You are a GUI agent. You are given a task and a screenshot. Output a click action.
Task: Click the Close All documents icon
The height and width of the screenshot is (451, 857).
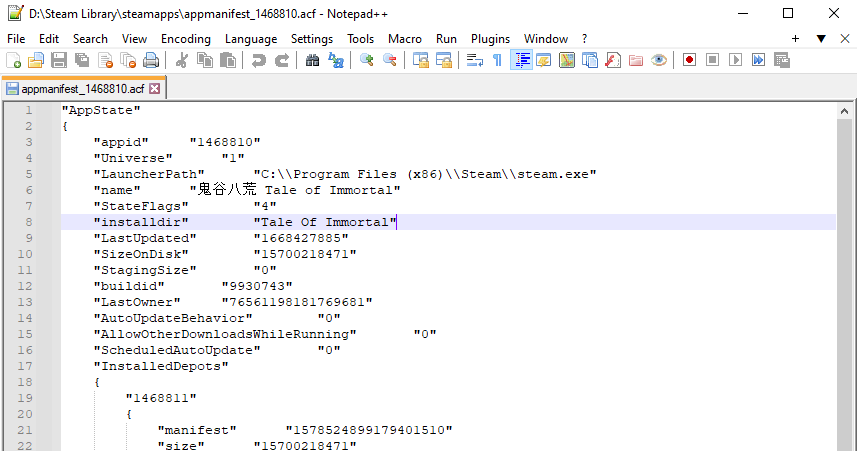point(128,60)
